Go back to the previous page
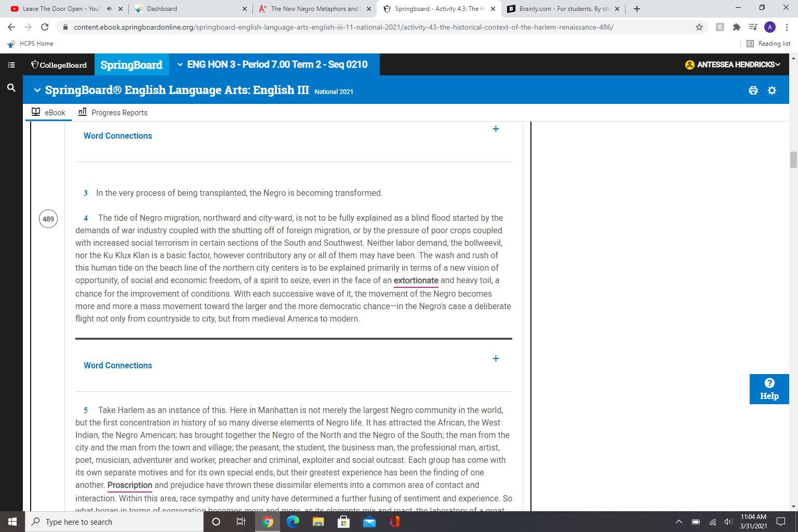798x532 pixels. coord(11,27)
